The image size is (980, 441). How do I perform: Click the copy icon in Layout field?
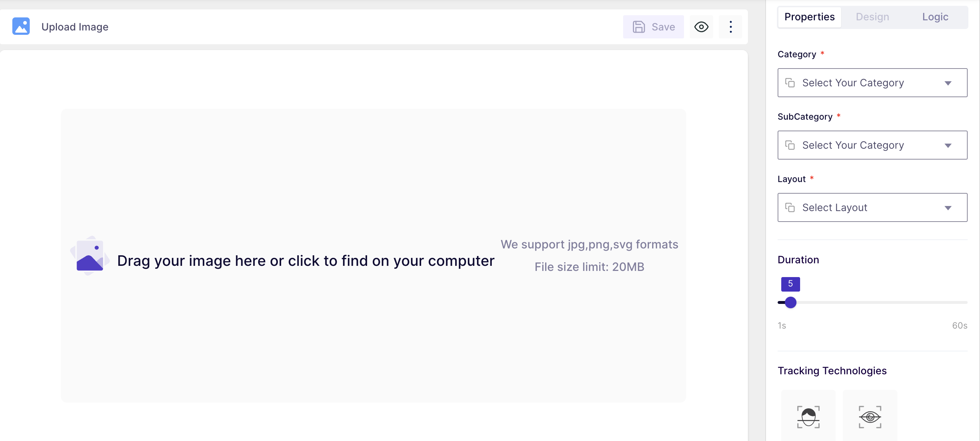tap(790, 207)
